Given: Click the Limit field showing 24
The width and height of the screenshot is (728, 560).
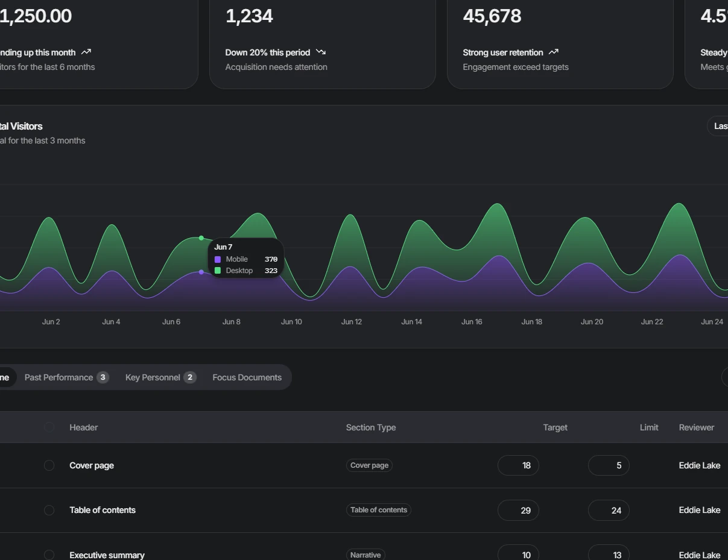Looking at the screenshot, I should (608, 510).
